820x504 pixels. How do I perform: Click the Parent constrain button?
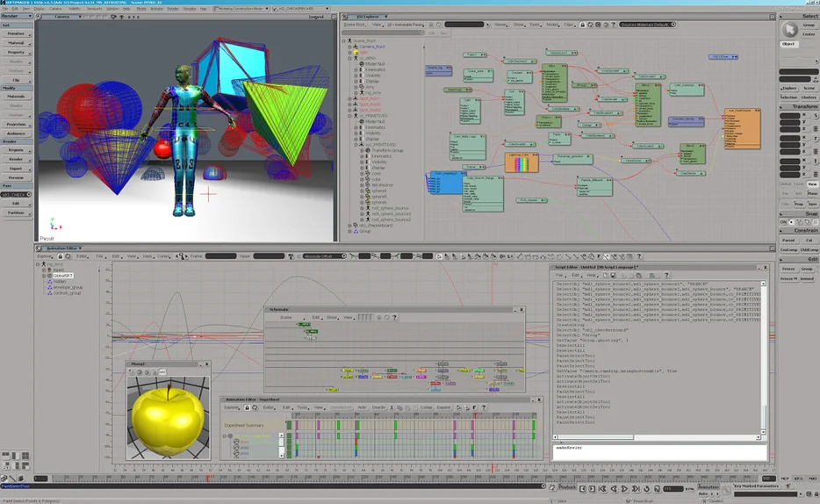tap(788, 240)
